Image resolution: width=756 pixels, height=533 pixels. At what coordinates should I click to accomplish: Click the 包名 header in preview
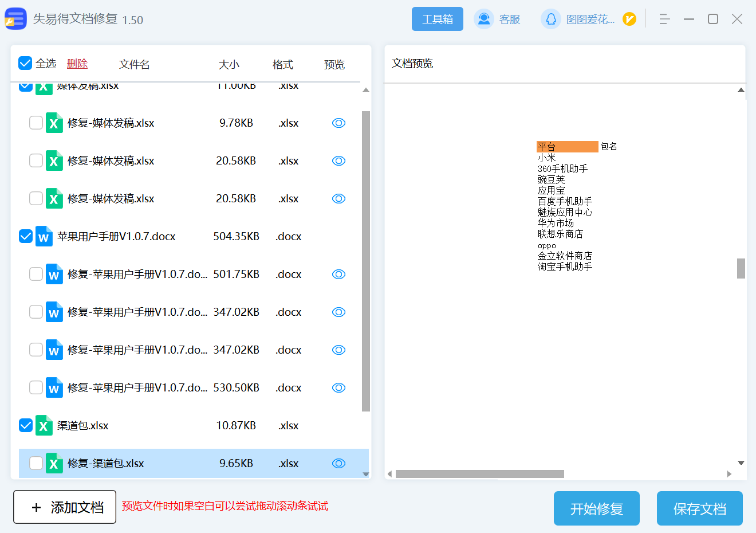609,147
